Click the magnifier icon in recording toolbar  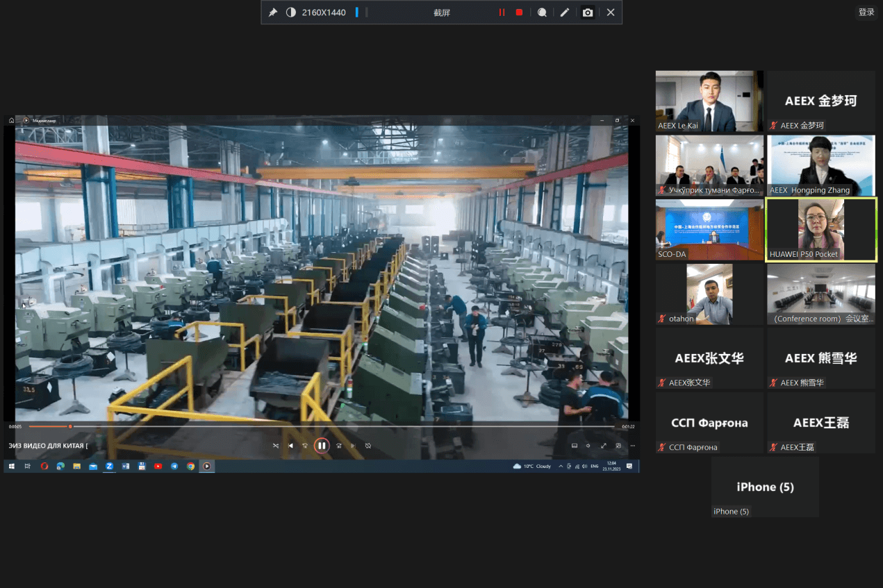pos(542,12)
